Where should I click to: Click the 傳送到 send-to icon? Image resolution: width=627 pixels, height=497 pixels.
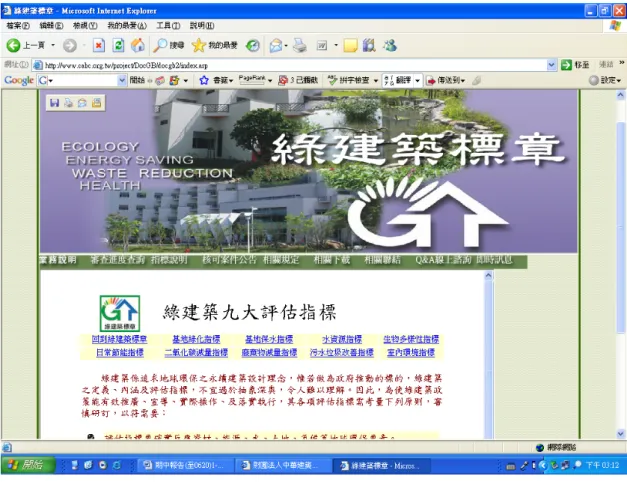point(431,81)
